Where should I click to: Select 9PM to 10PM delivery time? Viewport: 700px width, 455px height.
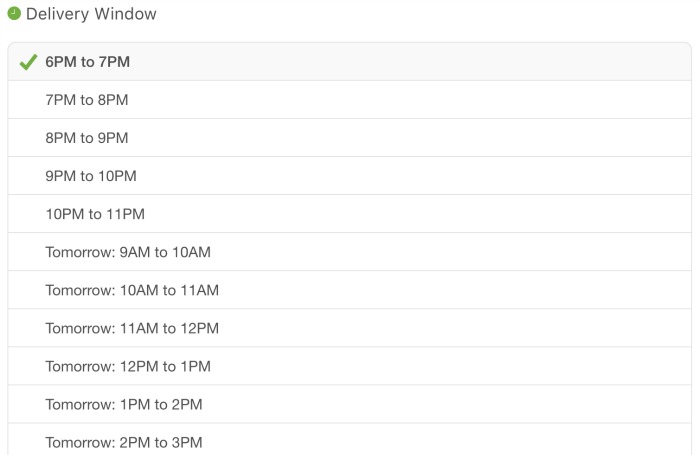point(91,176)
